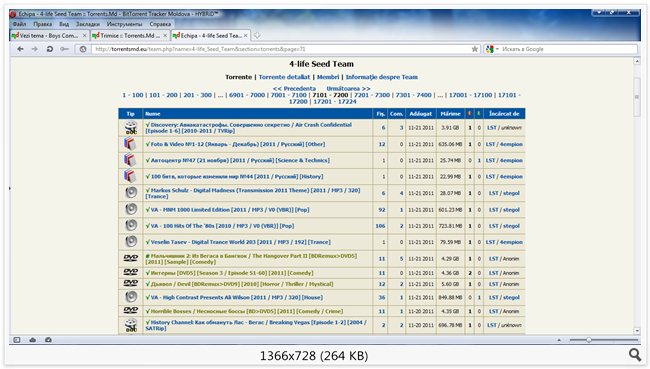Click the video category icon for Discovery row
Viewport: 650px width, 369px height.
pyautogui.click(x=131, y=127)
